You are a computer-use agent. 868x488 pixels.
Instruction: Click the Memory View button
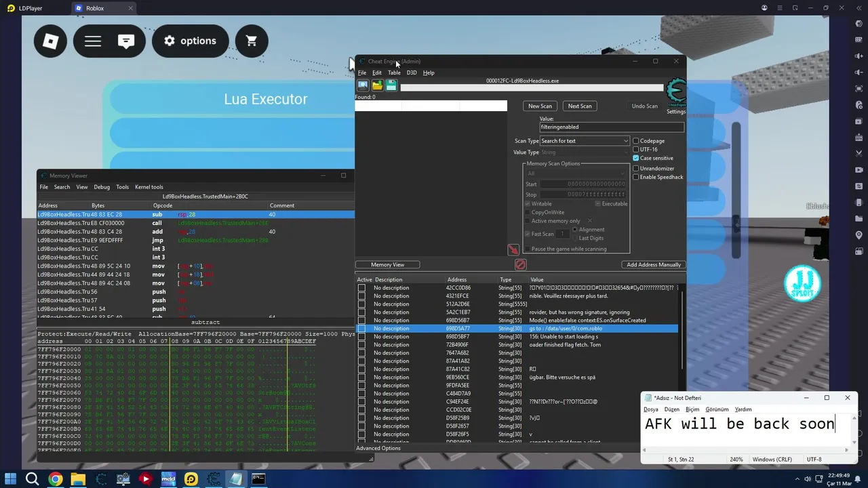tap(388, 264)
